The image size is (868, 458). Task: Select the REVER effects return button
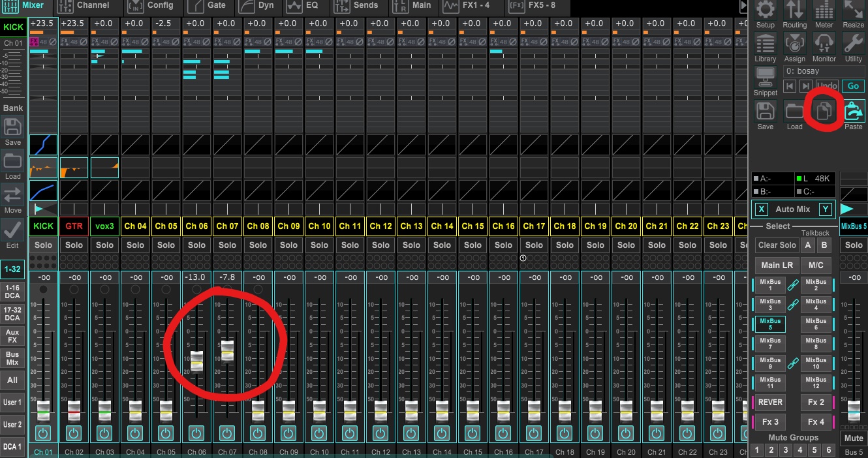[x=770, y=403]
